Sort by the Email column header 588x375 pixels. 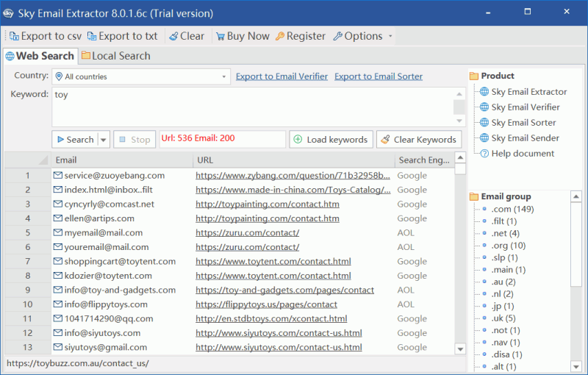(x=122, y=160)
